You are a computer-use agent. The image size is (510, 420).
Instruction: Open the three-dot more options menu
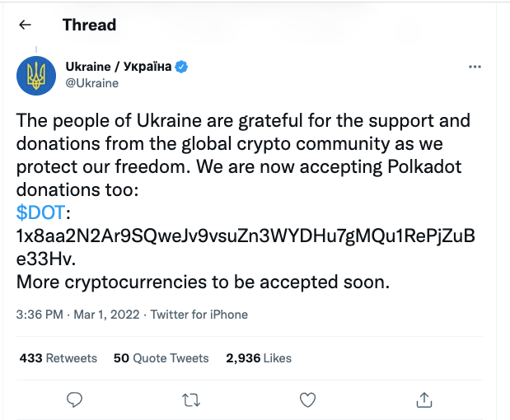[475, 66]
